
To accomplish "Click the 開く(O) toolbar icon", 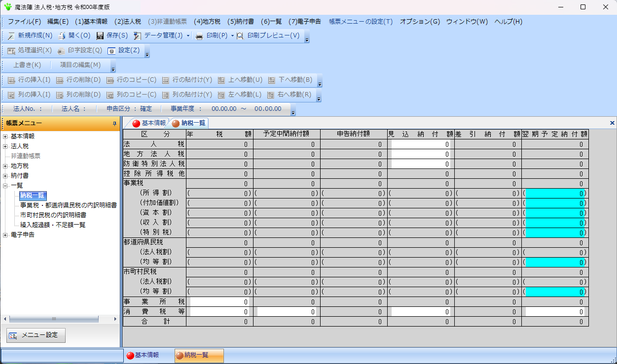I will pyautogui.click(x=62, y=36).
